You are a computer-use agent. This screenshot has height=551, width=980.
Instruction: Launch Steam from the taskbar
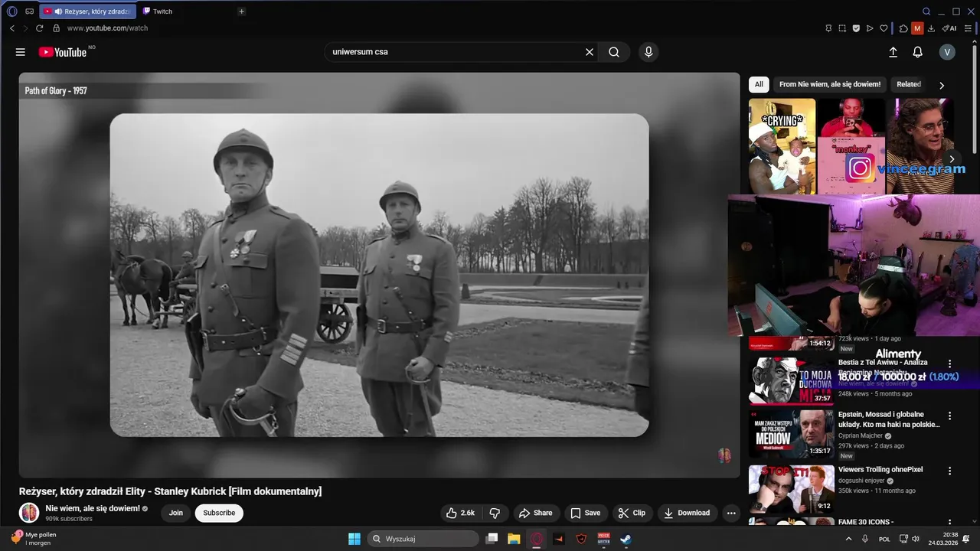pyautogui.click(x=626, y=539)
